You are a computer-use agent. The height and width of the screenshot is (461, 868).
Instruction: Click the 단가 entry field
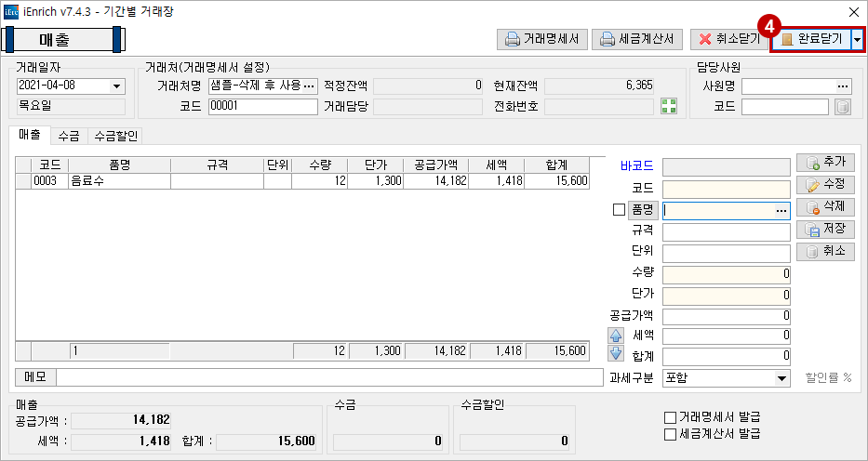727,296
